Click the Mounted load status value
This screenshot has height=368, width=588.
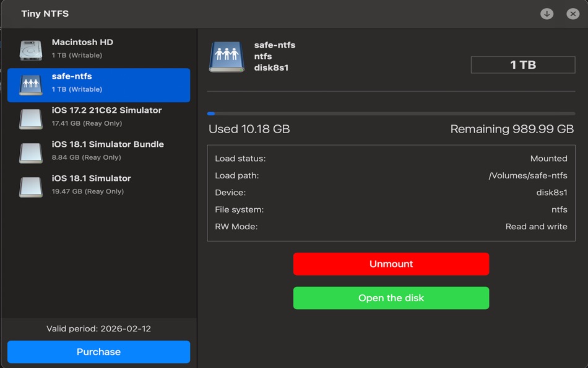click(x=548, y=159)
